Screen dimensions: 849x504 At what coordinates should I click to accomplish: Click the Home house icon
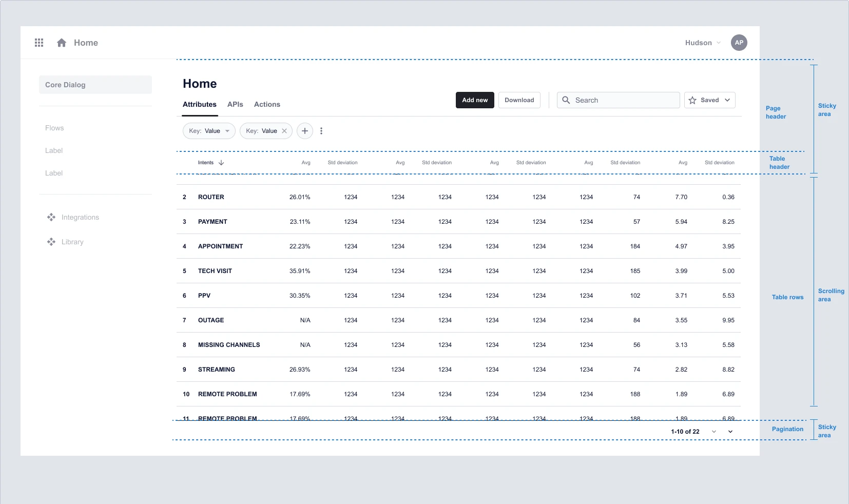coord(62,43)
